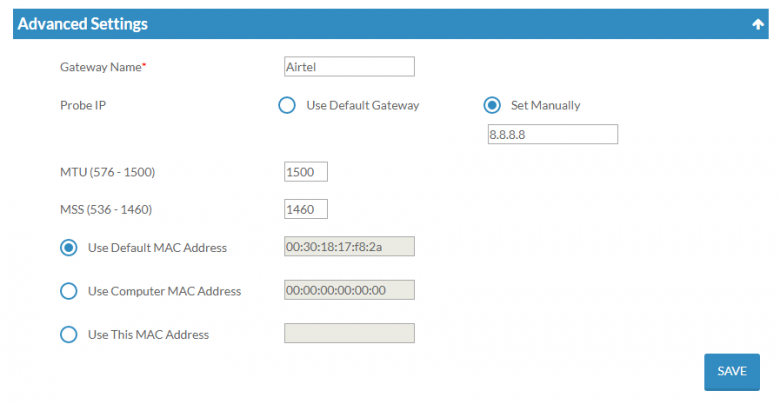Click the empty Use This MAC Address field
The width and height of the screenshot is (780, 404).
pos(349,333)
